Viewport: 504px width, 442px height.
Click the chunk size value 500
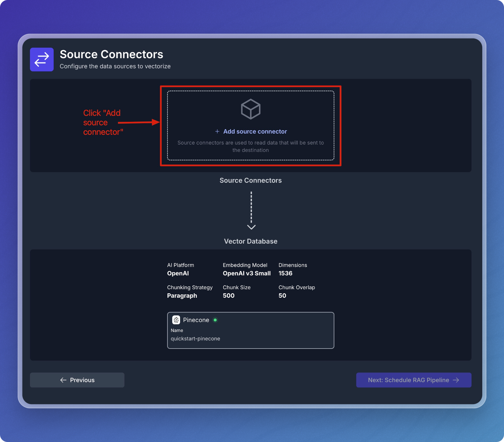pos(229,296)
